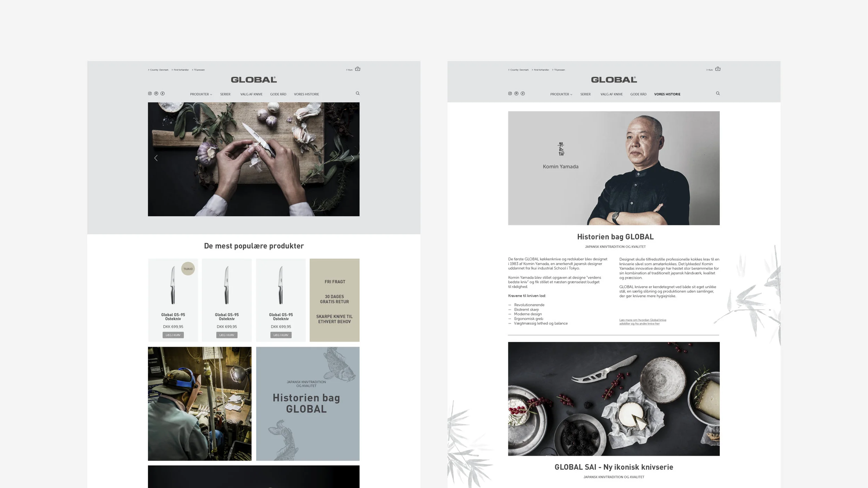Click 'SKARPE KNIVE TIL ETHVERT BEHOV' text
The image size is (868, 488).
point(334,319)
